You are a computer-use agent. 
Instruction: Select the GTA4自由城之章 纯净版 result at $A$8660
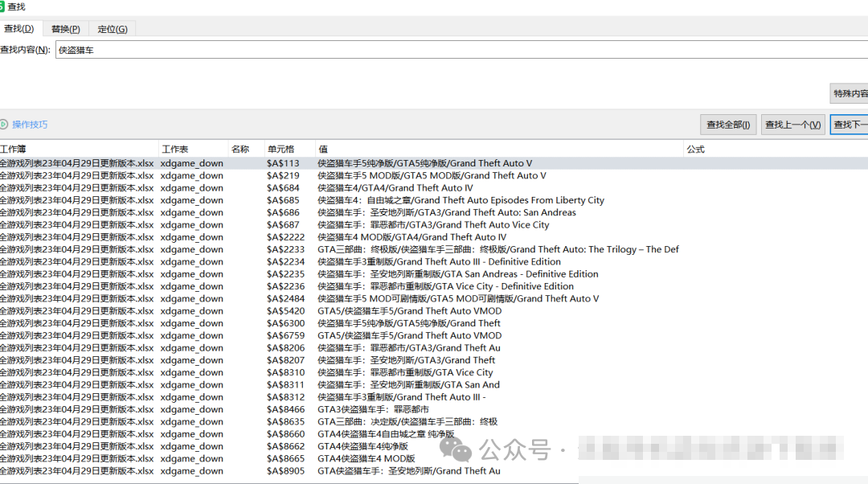click(x=434, y=434)
